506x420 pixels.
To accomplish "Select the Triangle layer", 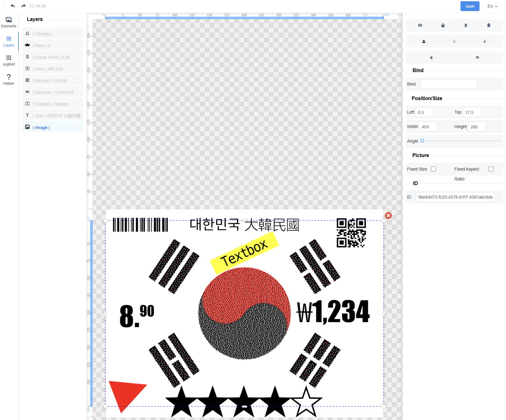I will (x=53, y=34).
